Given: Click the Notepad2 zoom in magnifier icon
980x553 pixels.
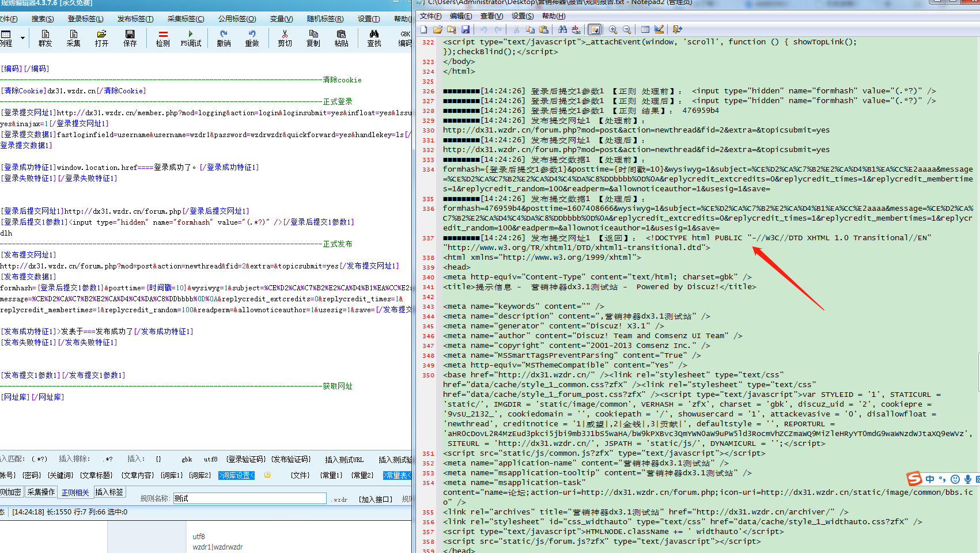Looking at the screenshot, I should [x=613, y=29].
